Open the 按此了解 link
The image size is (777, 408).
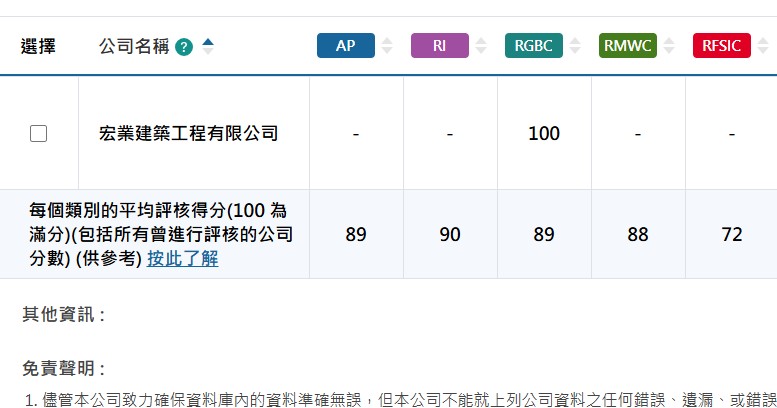click(183, 259)
